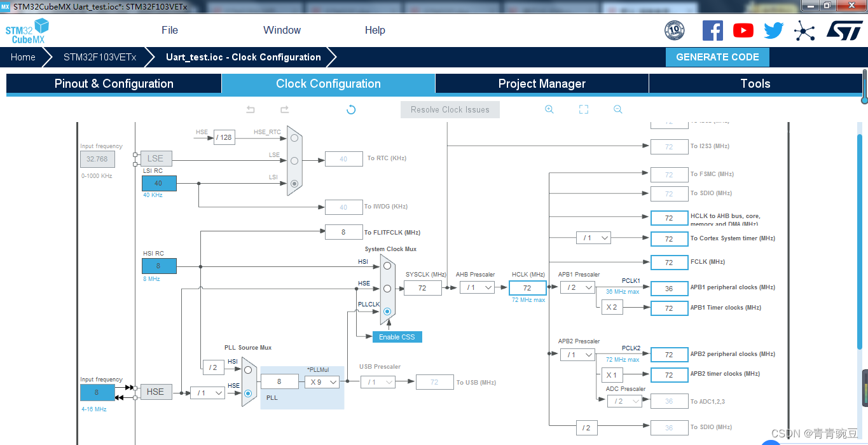Zoom out on the clock diagram
Viewport: 868px width, 445px height.
617,109
